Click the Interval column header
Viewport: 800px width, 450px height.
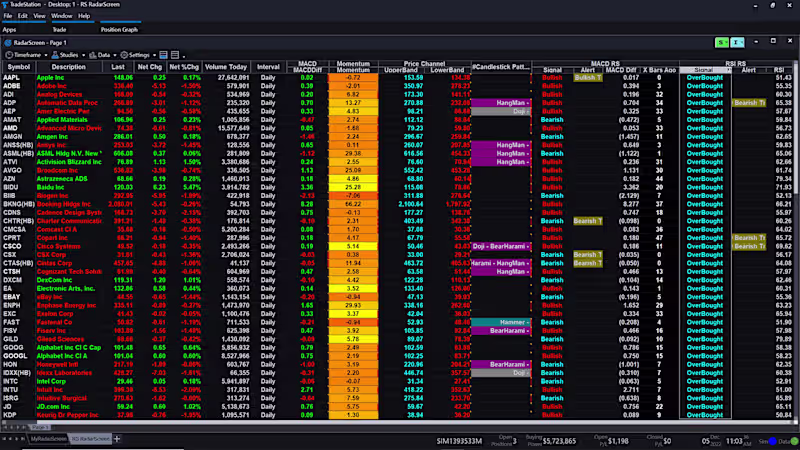(x=268, y=67)
